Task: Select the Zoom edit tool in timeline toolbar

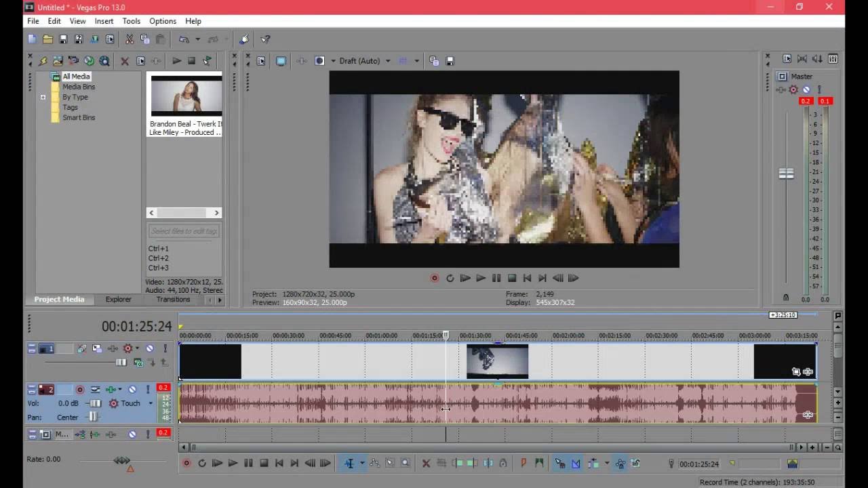Action: click(x=405, y=464)
